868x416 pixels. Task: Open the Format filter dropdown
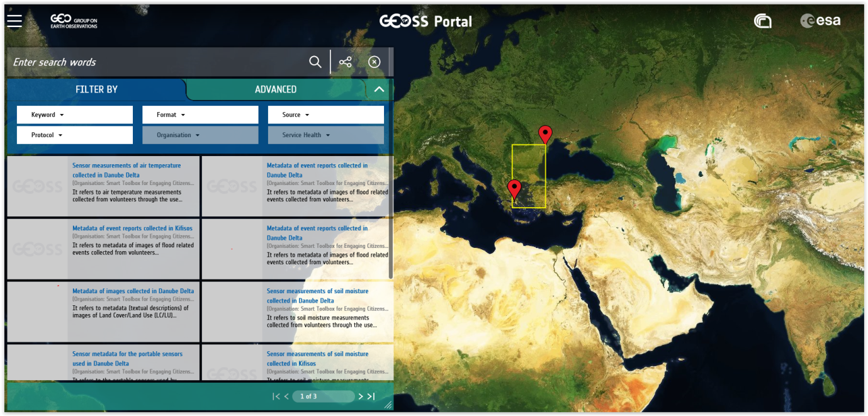click(200, 115)
